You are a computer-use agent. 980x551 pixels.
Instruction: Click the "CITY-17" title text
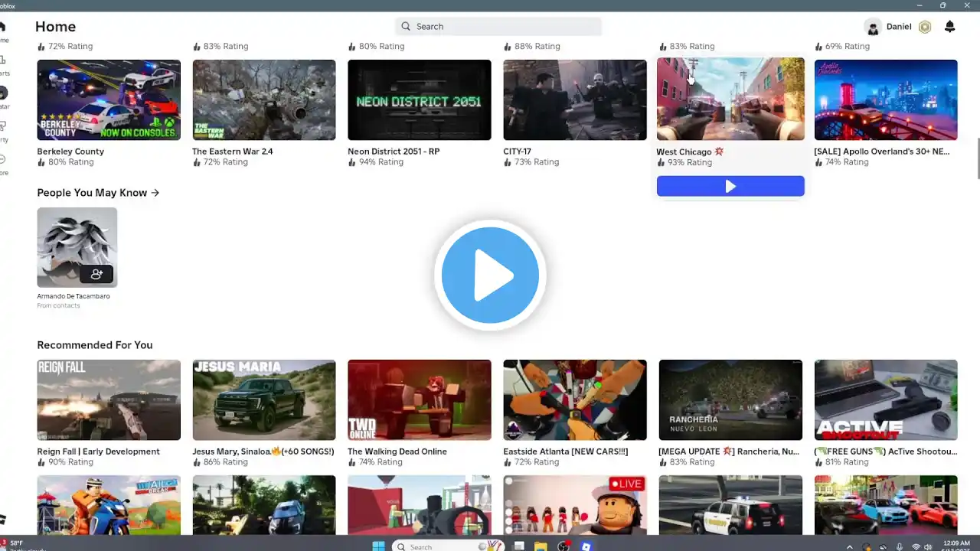(518, 152)
